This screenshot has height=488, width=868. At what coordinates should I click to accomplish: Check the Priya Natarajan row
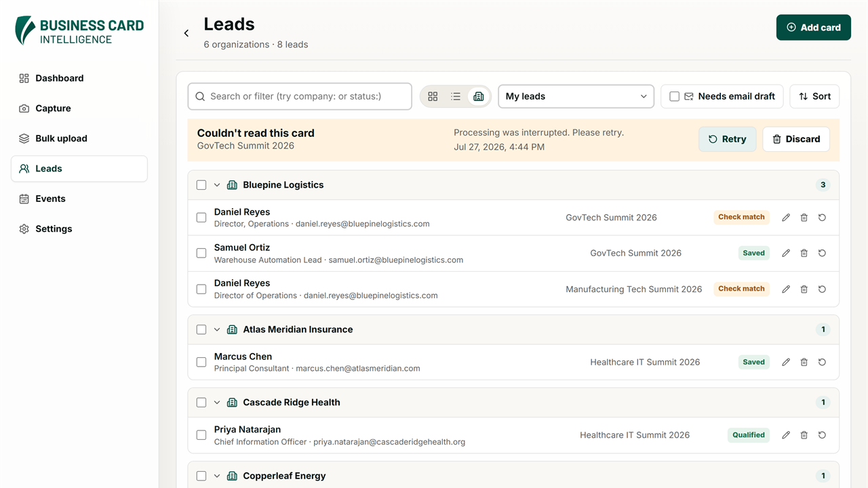pyautogui.click(x=201, y=435)
